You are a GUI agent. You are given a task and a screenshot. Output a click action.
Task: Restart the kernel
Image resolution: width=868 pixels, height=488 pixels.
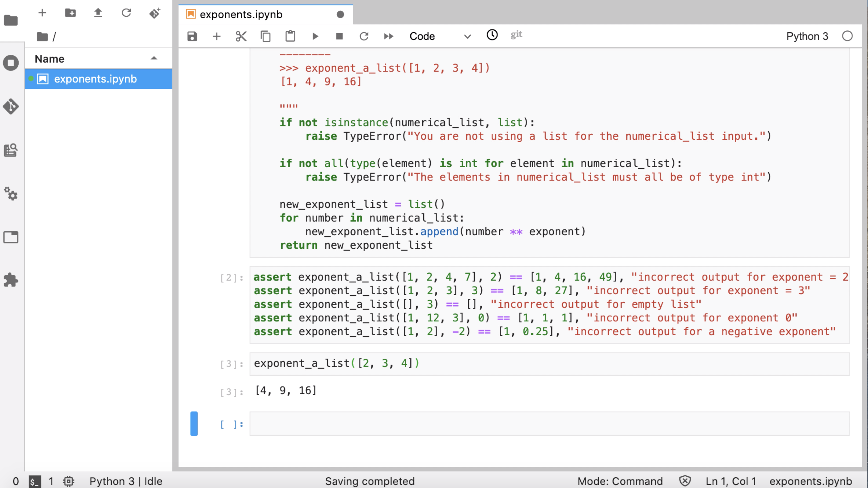pos(364,36)
